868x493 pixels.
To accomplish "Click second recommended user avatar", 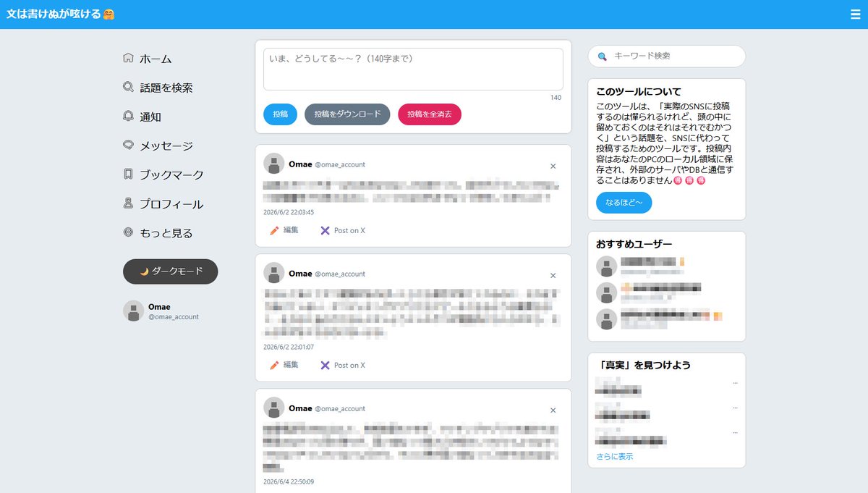I will tap(606, 292).
